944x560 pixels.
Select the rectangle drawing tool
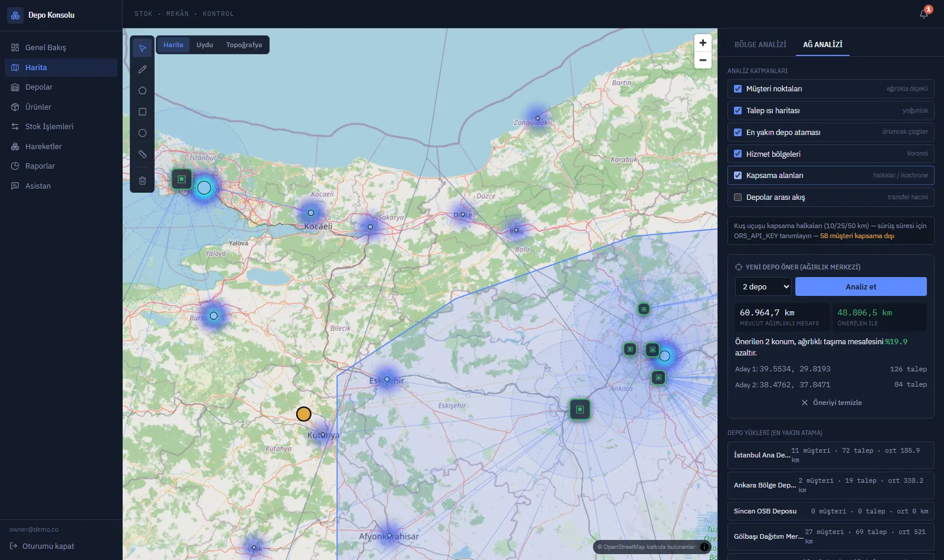pos(142,112)
